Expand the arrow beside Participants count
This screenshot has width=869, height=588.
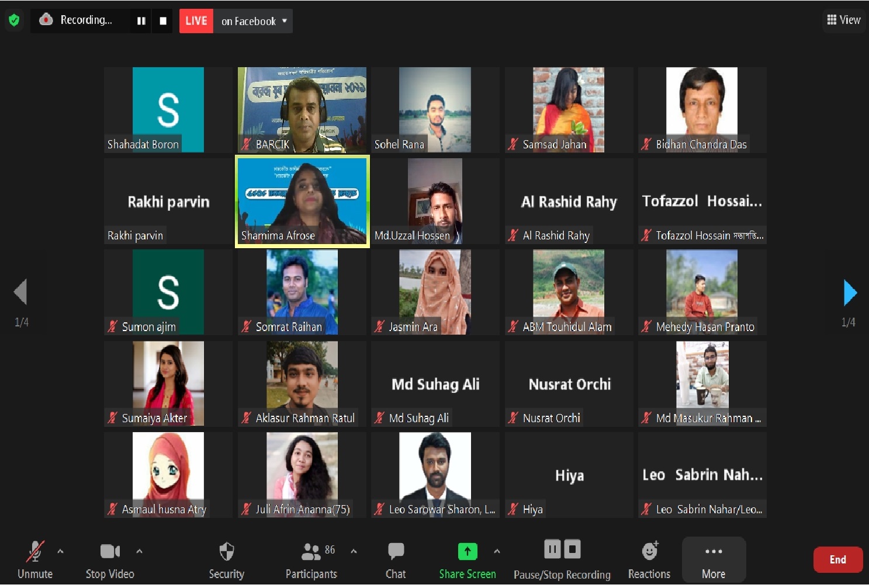coord(354,551)
